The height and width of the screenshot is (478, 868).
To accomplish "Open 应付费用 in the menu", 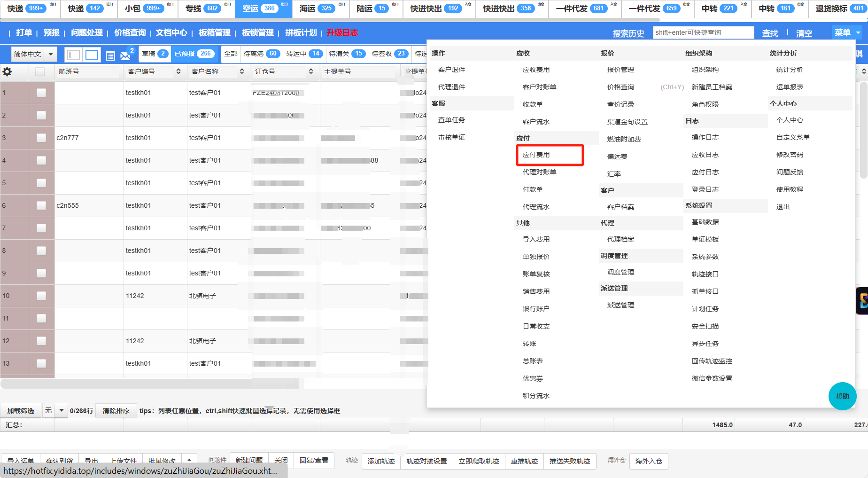I will pyautogui.click(x=536, y=155).
